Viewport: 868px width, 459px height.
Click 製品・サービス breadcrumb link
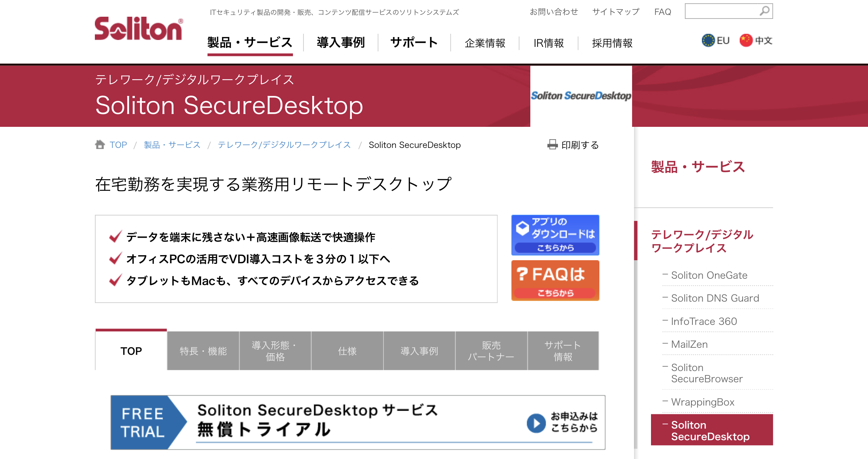coord(172,145)
